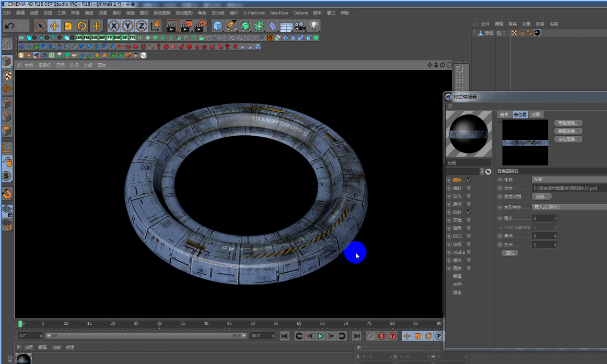Image resolution: width=607 pixels, height=364 pixels.
Task: Switch to the 基本 tab in material editor
Action: click(x=504, y=114)
